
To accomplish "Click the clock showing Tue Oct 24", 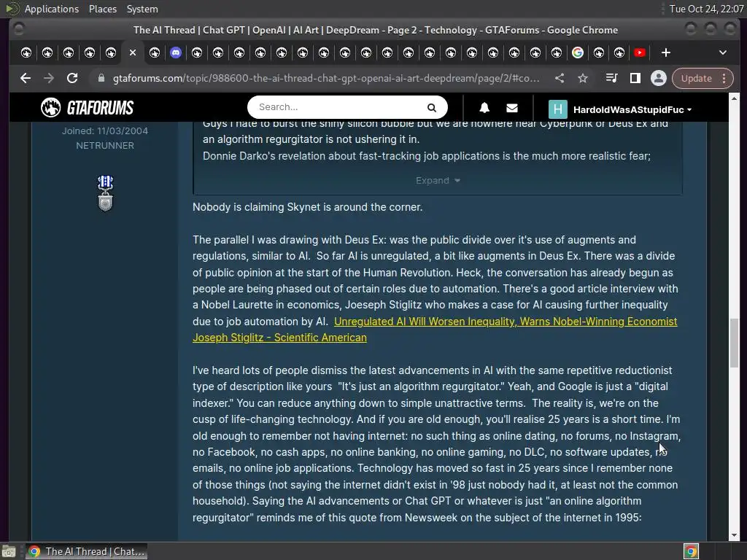I will [706, 9].
